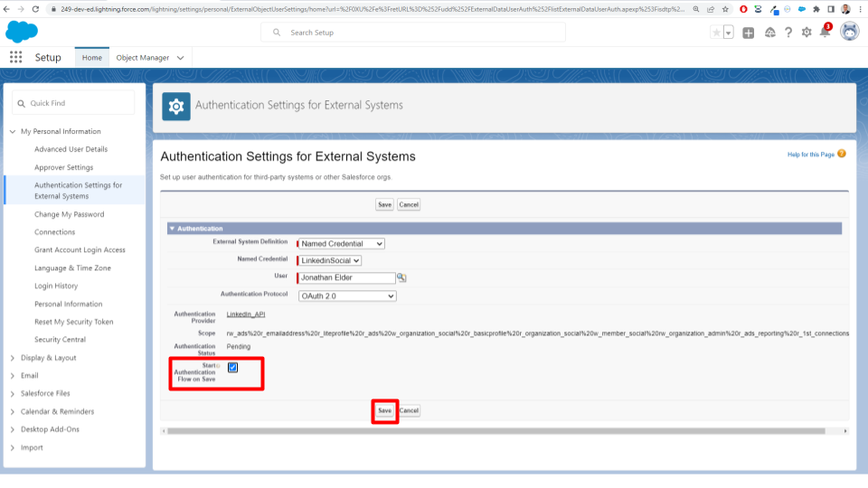
Task: Open the Setup gear menu
Action: pyautogui.click(x=807, y=33)
